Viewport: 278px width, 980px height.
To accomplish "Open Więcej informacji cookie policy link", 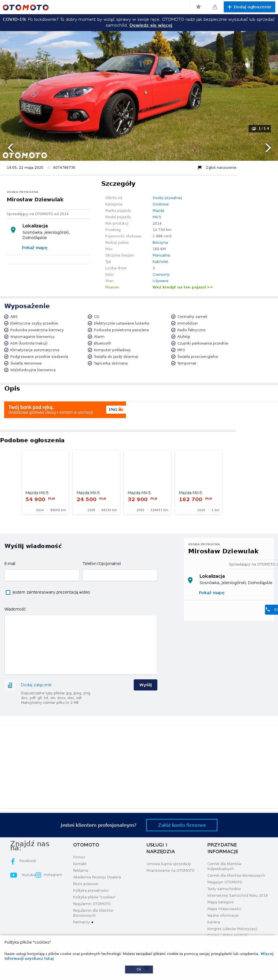I will 139,956.
